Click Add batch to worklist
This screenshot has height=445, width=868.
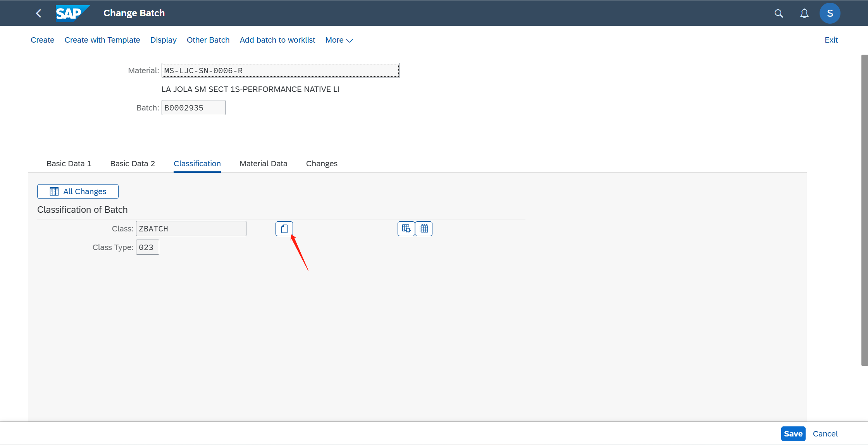[x=277, y=40]
